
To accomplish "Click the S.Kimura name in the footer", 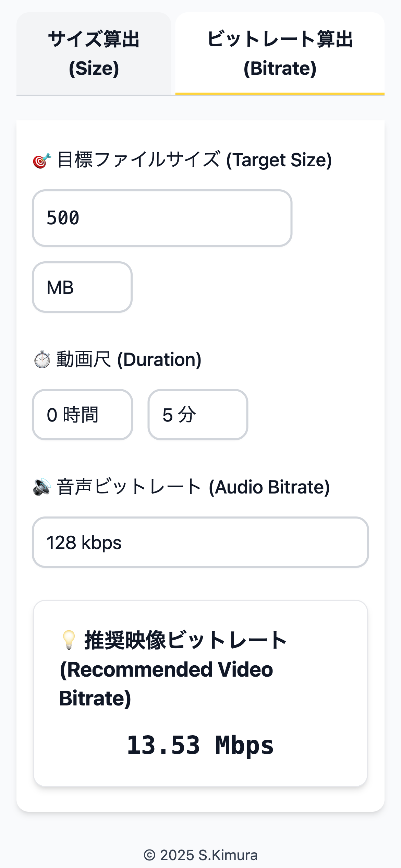I will tap(228, 855).
